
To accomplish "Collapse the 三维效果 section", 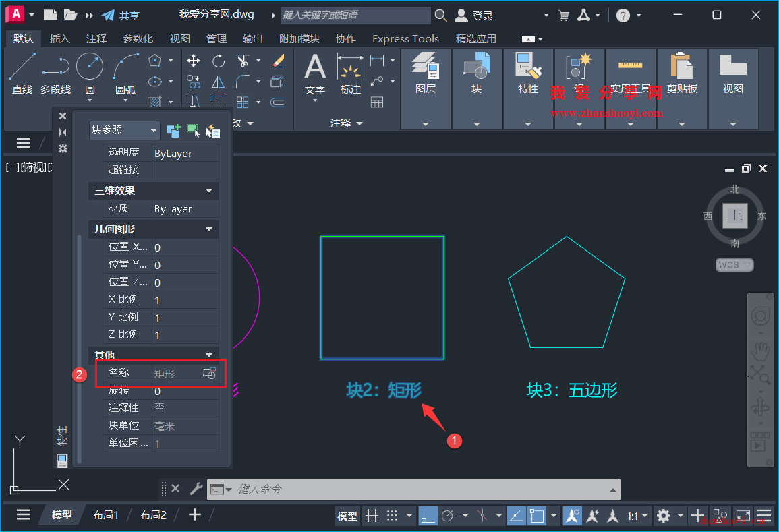I will pos(209,190).
